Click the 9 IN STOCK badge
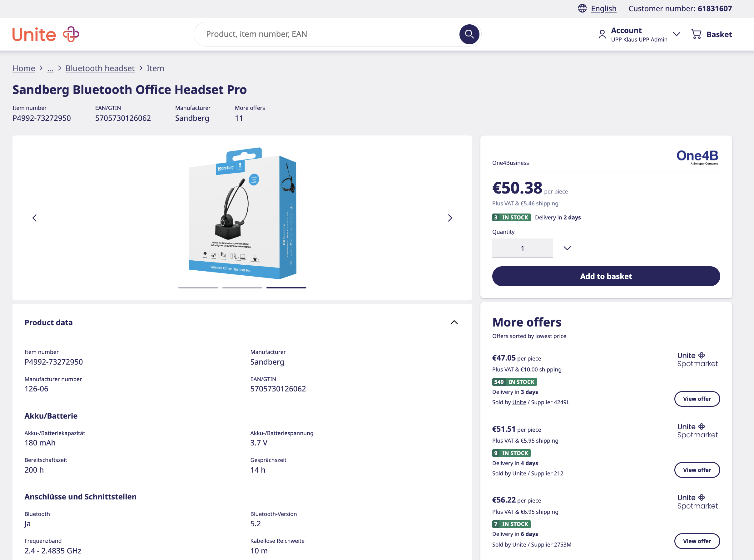The width and height of the screenshot is (754, 560). (512, 453)
